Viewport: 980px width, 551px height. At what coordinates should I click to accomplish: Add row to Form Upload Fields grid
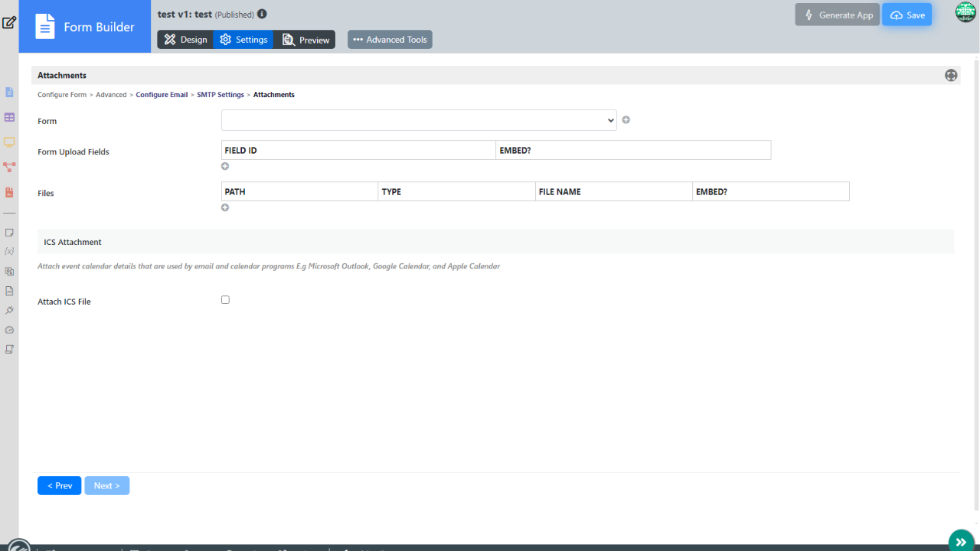tap(225, 166)
